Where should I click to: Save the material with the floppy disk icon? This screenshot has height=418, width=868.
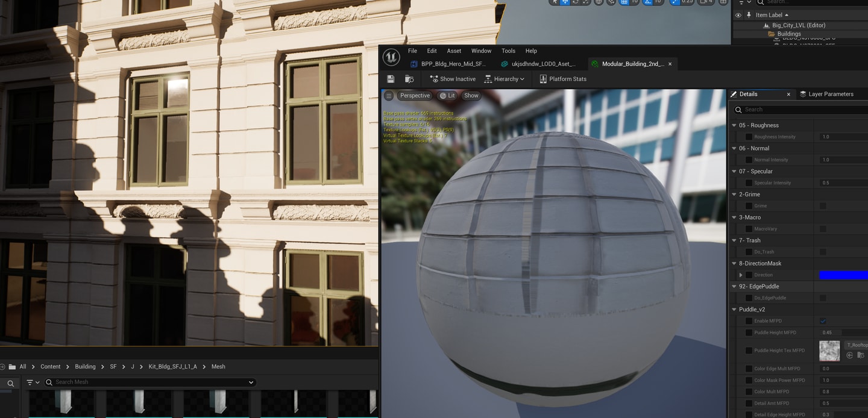click(391, 79)
